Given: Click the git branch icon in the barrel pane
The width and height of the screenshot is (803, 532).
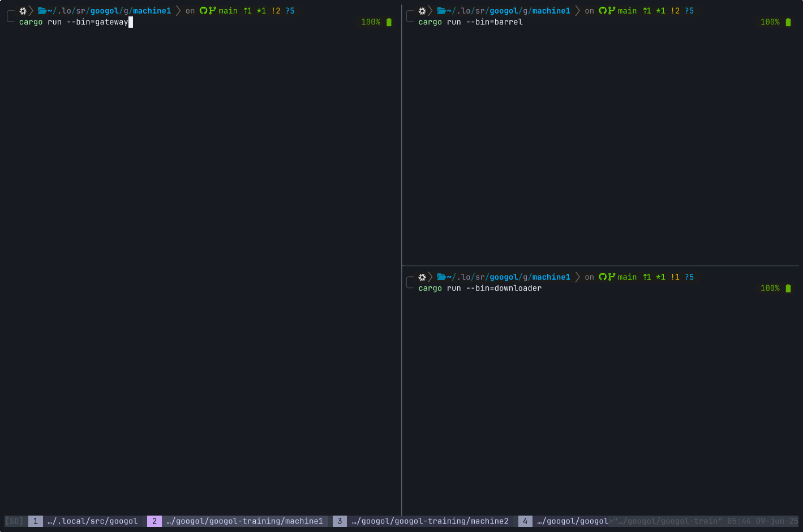Looking at the screenshot, I should coord(612,11).
